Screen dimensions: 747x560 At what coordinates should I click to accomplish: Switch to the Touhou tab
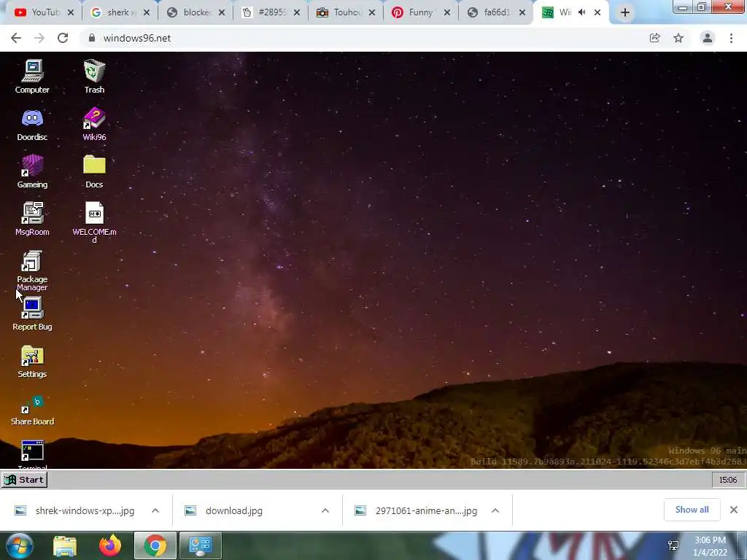pyautogui.click(x=346, y=12)
